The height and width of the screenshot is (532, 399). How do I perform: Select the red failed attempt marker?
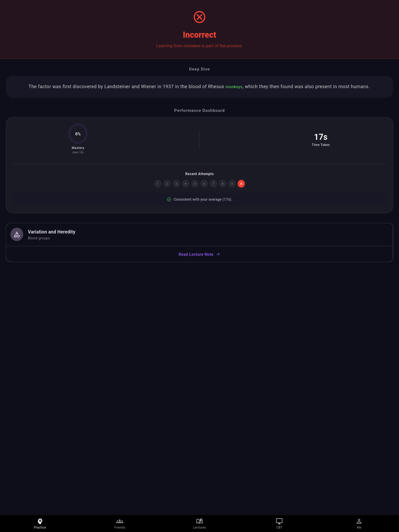241,184
